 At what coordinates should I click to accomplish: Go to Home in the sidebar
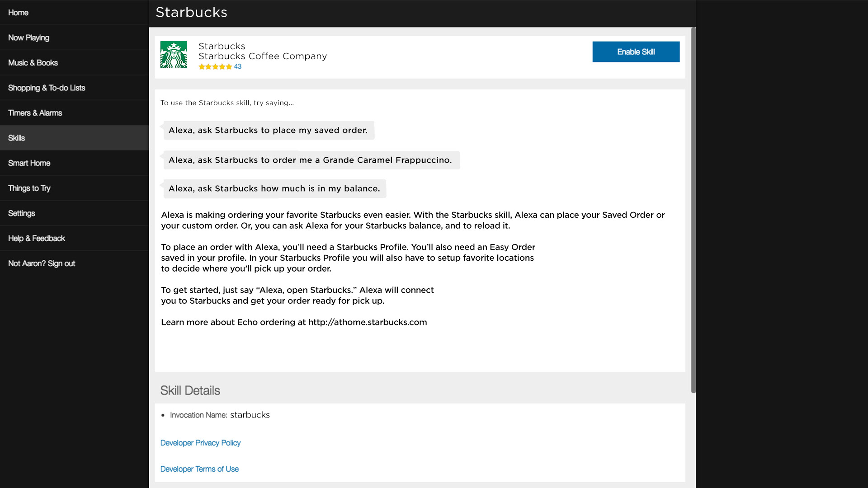tap(74, 13)
